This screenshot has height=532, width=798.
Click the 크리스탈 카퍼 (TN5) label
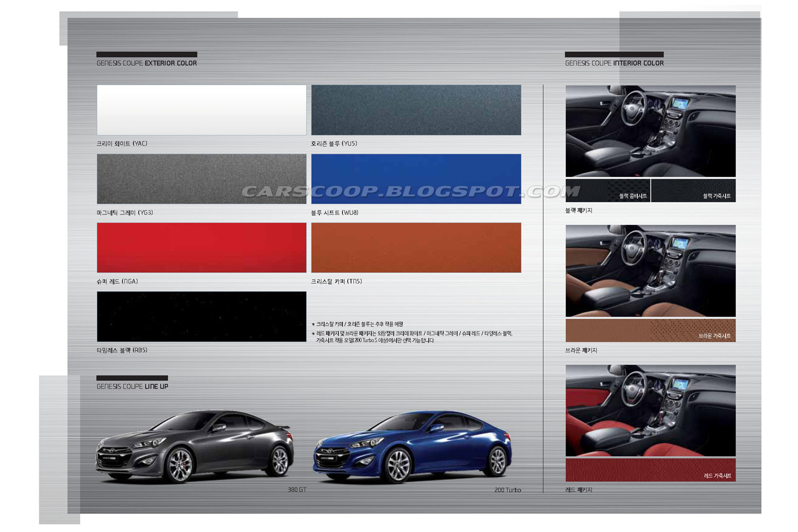[337, 281]
